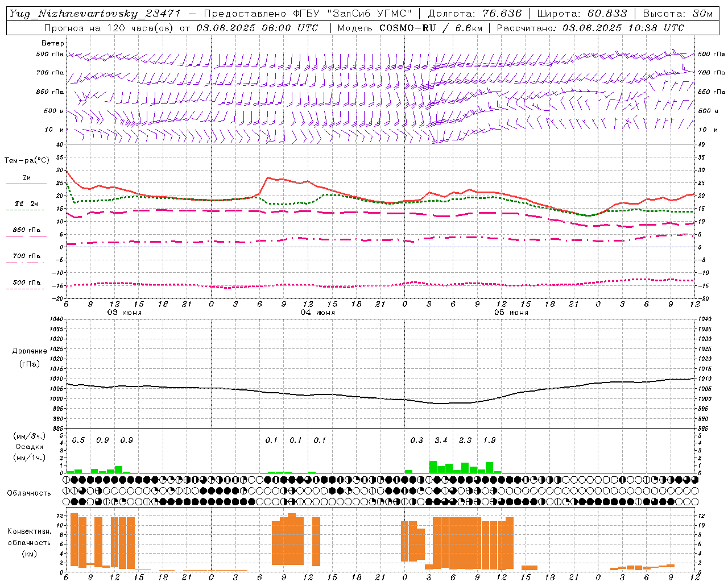The image size is (728, 582).
Task: Click the 'Давление' pressure panel label
Action: tap(30, 351)
